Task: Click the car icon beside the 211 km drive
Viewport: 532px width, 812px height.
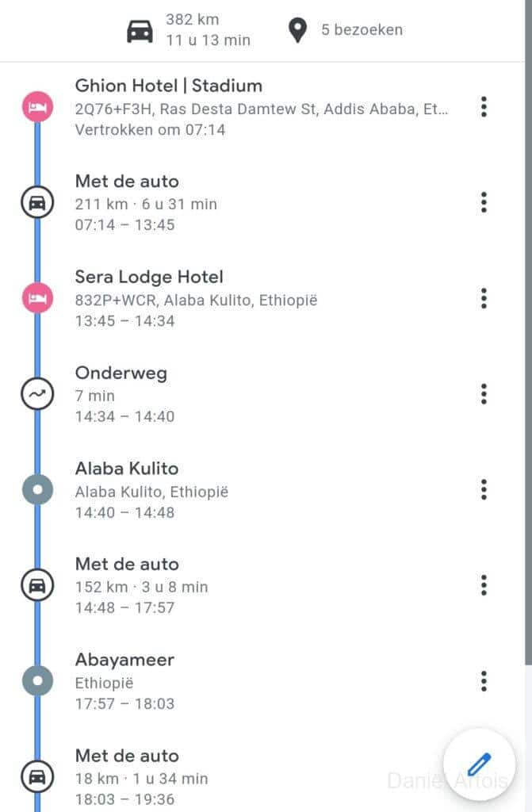Action: (37, 203)
